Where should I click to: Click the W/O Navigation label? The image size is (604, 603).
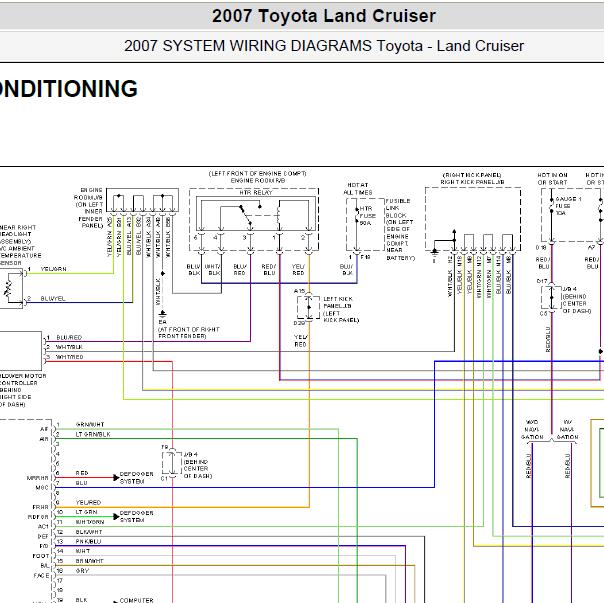click(x=532, y=430)
